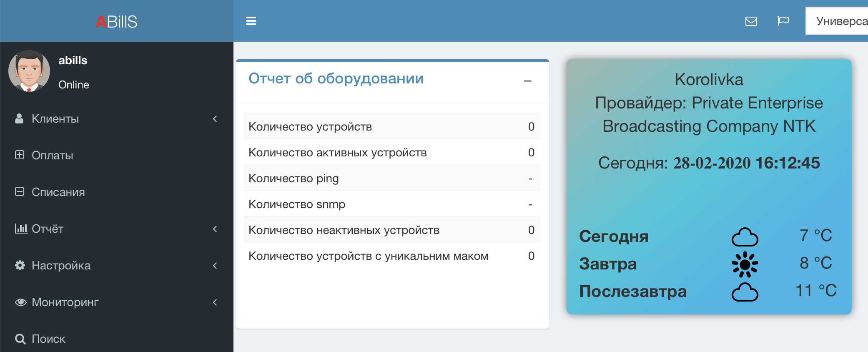Expand the Клиенты submenu chevron
Image resolution: width=868 pixels, height=352 pixels.
coord(215,119)
